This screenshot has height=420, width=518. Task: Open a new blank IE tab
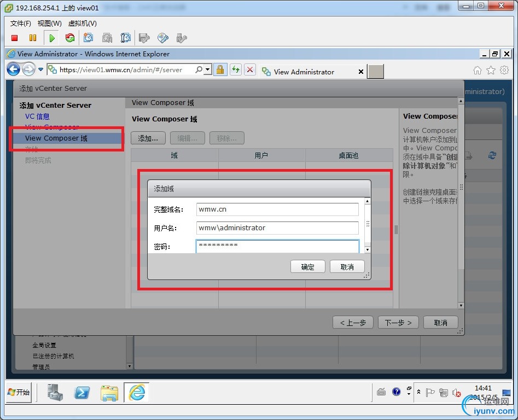tap(376, 72)
